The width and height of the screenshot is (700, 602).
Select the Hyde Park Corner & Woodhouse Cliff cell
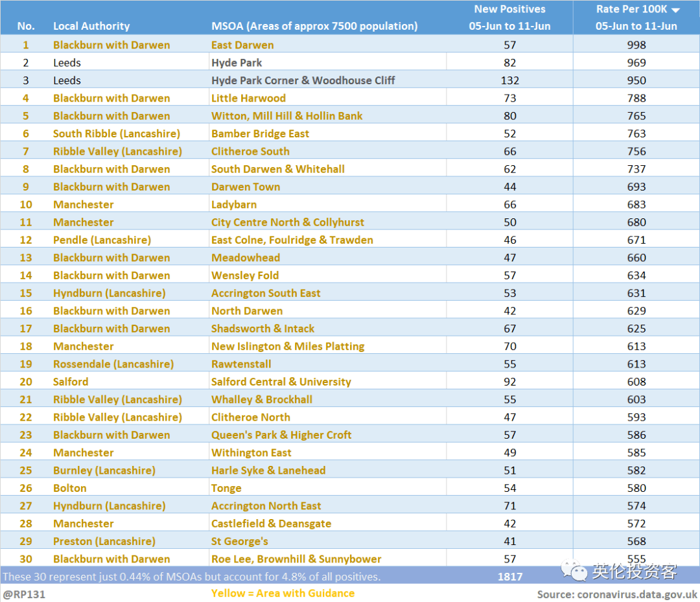click(303, 80)
